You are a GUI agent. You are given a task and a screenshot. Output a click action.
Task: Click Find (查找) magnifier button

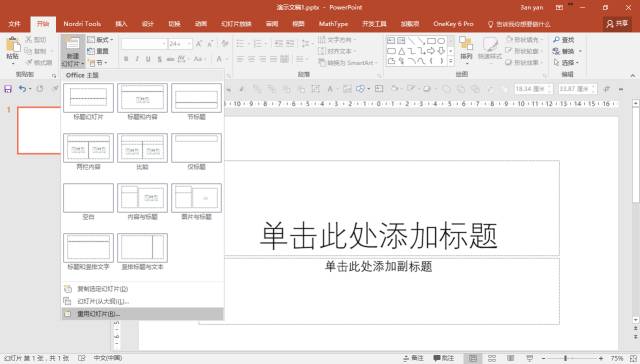pyautogui.click(x=564, y=40)
